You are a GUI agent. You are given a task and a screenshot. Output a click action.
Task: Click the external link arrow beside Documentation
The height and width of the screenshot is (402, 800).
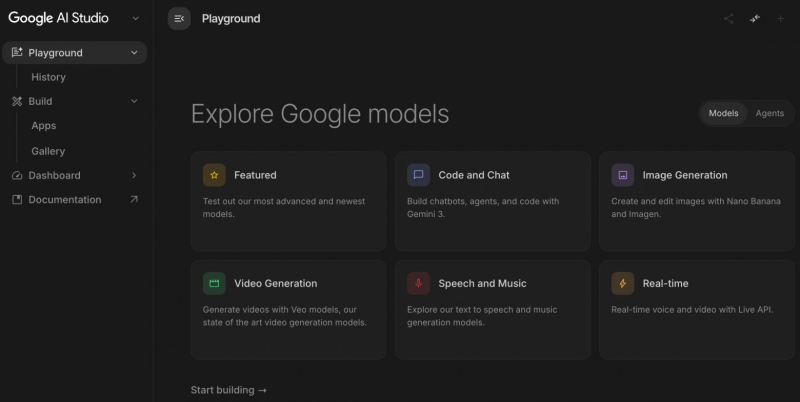coord(134,199)
